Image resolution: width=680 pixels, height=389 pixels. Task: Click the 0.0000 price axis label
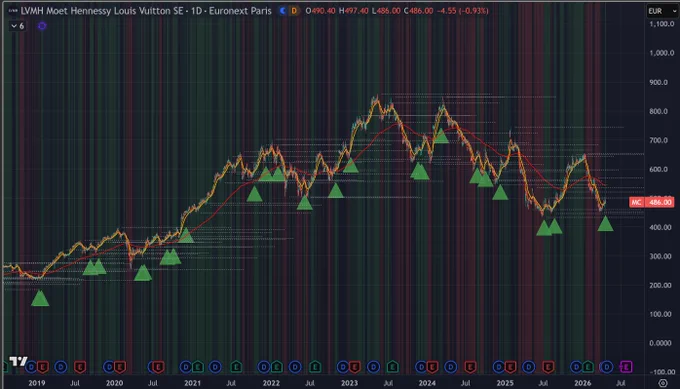point(660,343)
